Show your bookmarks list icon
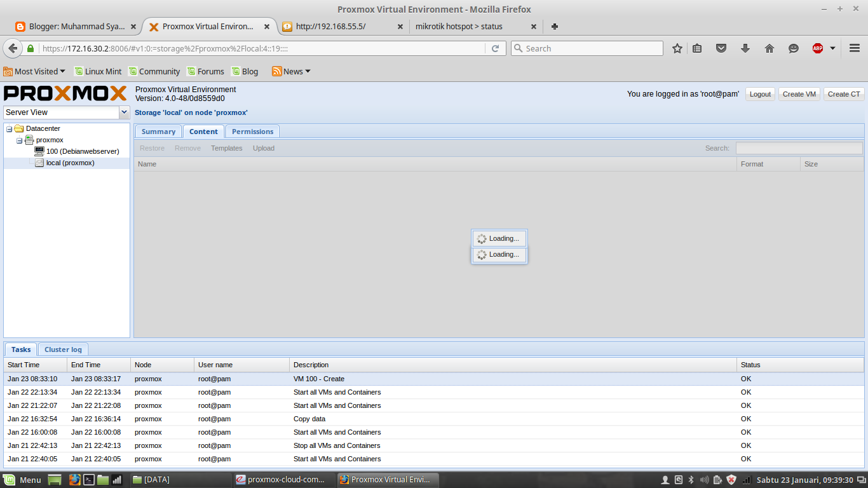868x488 pixels. (x=697, y=48)
